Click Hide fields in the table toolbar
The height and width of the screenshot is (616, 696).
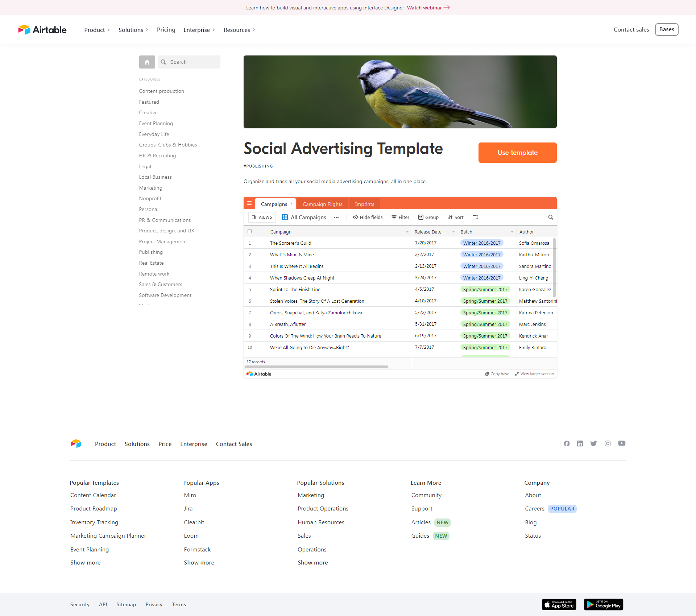(368, 217)
